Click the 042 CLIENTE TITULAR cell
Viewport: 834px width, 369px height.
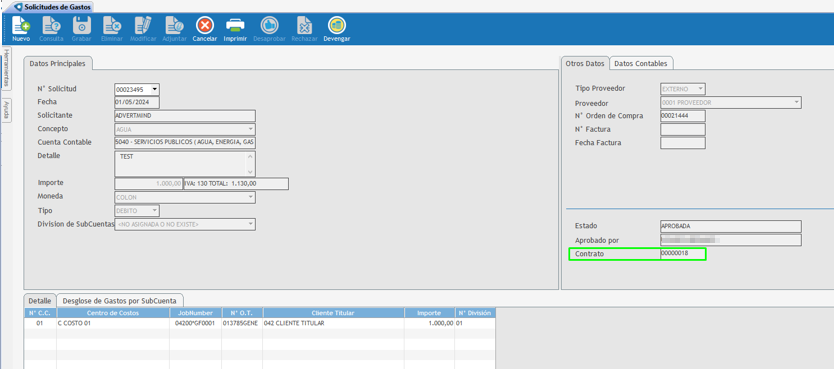coord(333,323)
